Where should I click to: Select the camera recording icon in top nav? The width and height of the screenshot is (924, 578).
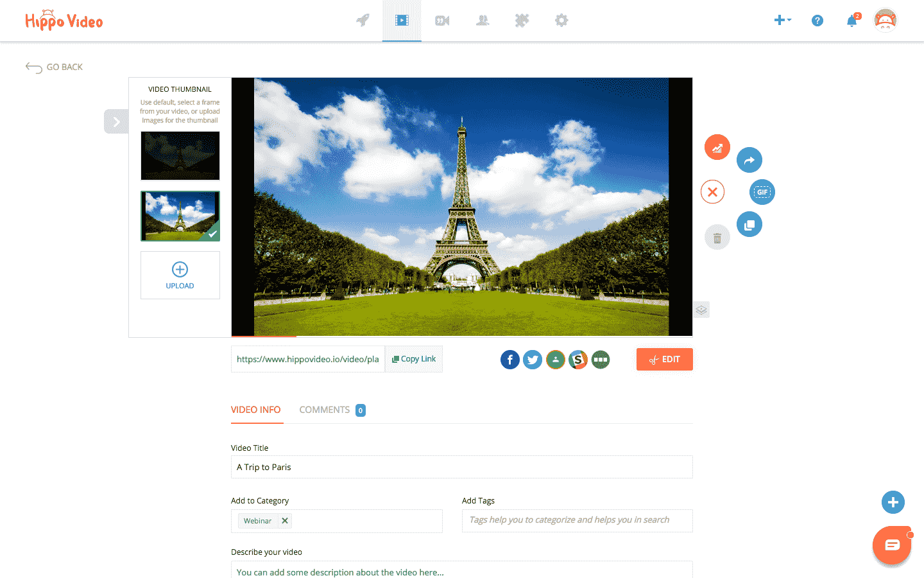(x=441, y=20)
